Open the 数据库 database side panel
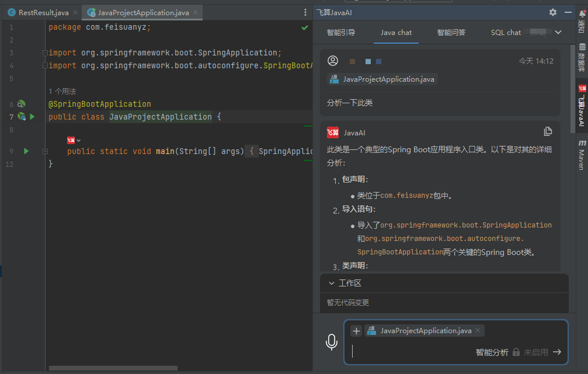The width and height of the screenshot is (588, 374). [x=582, y=57]
